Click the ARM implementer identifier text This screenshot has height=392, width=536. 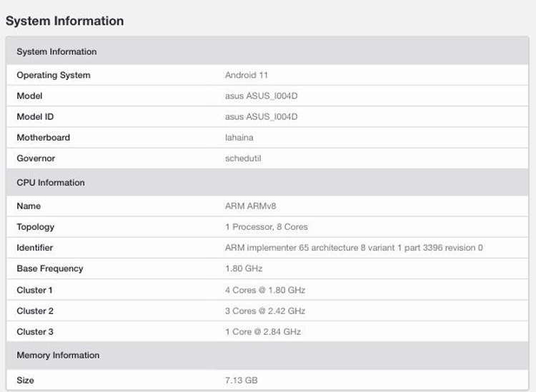click(354, 248)
